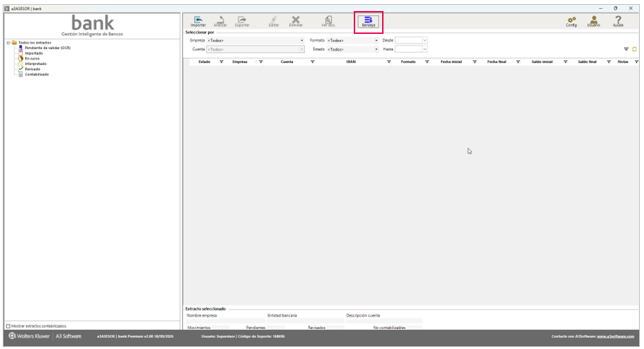Click the Fecha final column header
This screenshot has height=349, width=644.
[497, 62]
